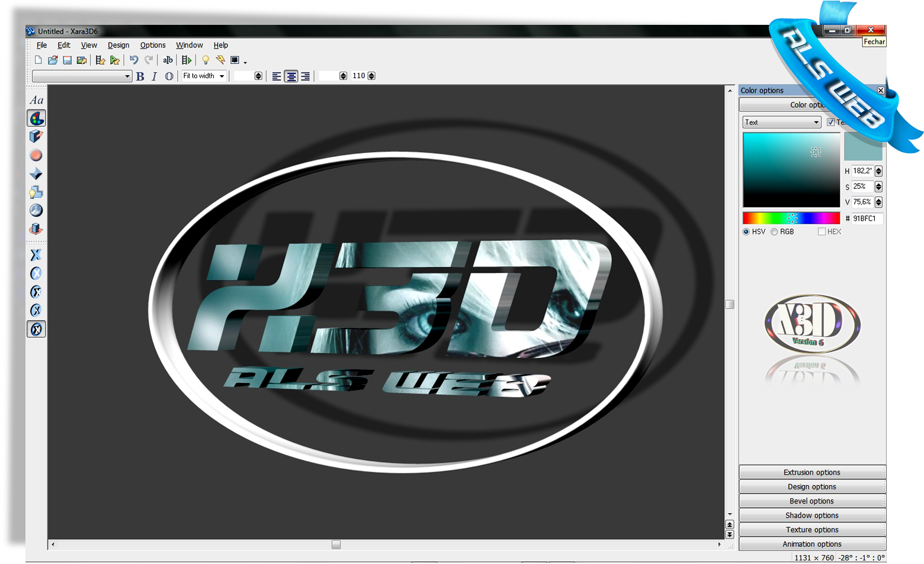Uncheck the Texture checkbox beside Text dropdown
This screenshot has height=564, width=924.
pyautogui.click(x=830, y=123)
